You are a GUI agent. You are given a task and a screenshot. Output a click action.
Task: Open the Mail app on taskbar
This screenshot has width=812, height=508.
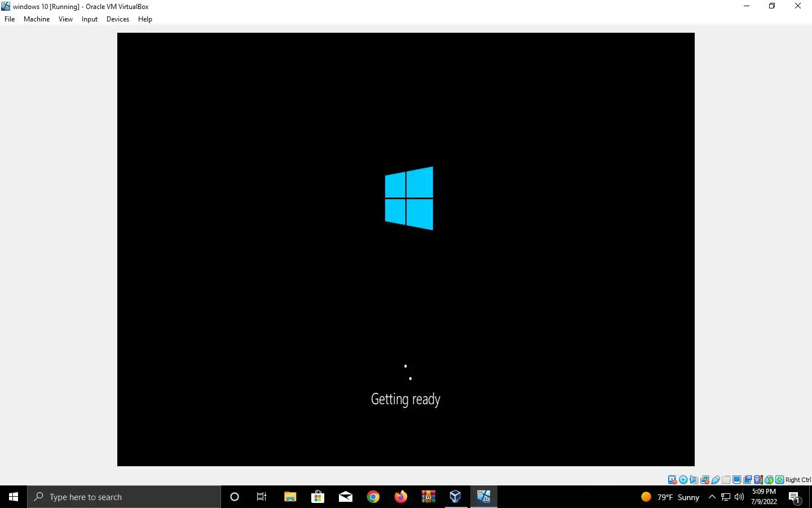pyautogui.click(x=346, y=497)
